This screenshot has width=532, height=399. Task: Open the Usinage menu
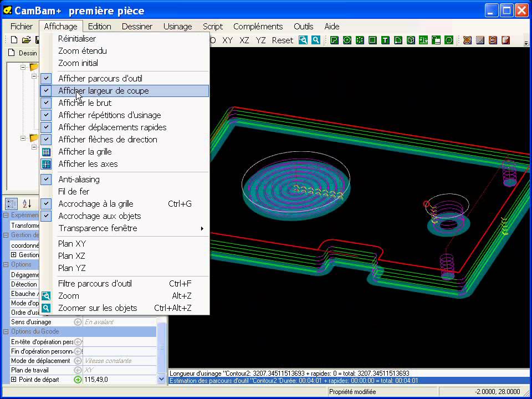click(177, 26)
